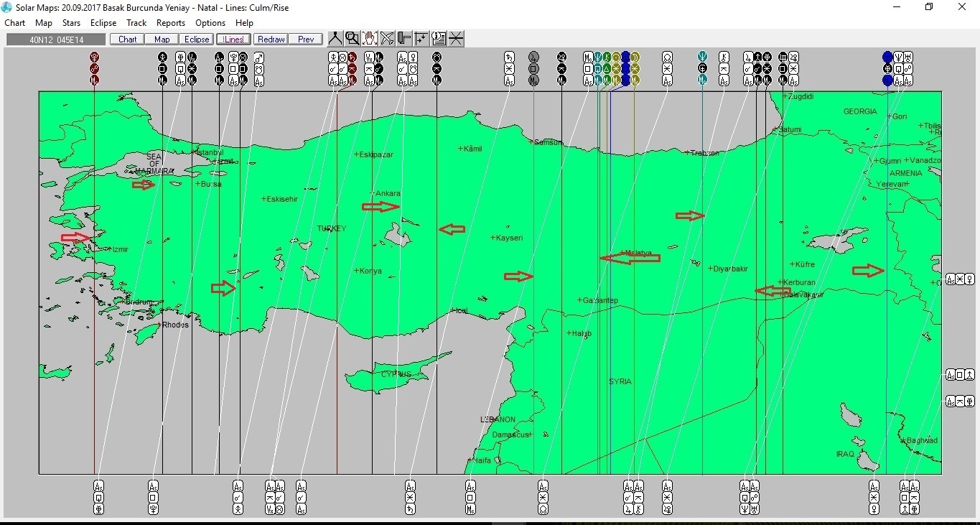Select the hand pan tool
Image resolution: width=980 pixels, height=525 pixels.
pyautogui.click(x=370, y=39)
